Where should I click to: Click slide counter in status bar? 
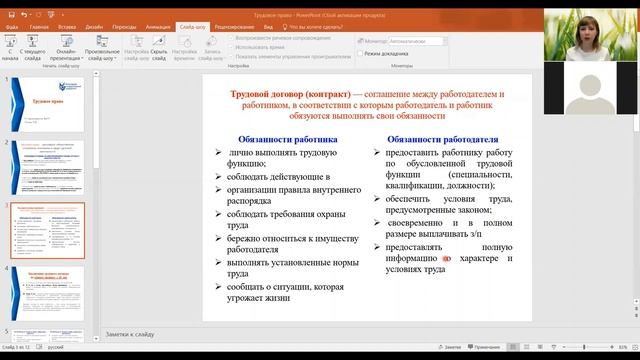pos(16,347)
